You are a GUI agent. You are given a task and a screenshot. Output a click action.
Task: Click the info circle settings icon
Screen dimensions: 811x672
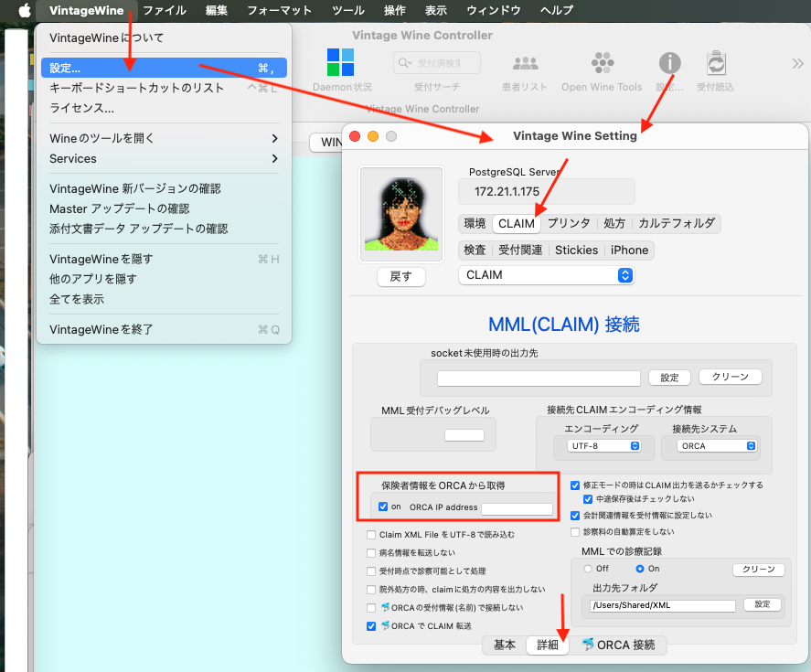coord(670,63)
